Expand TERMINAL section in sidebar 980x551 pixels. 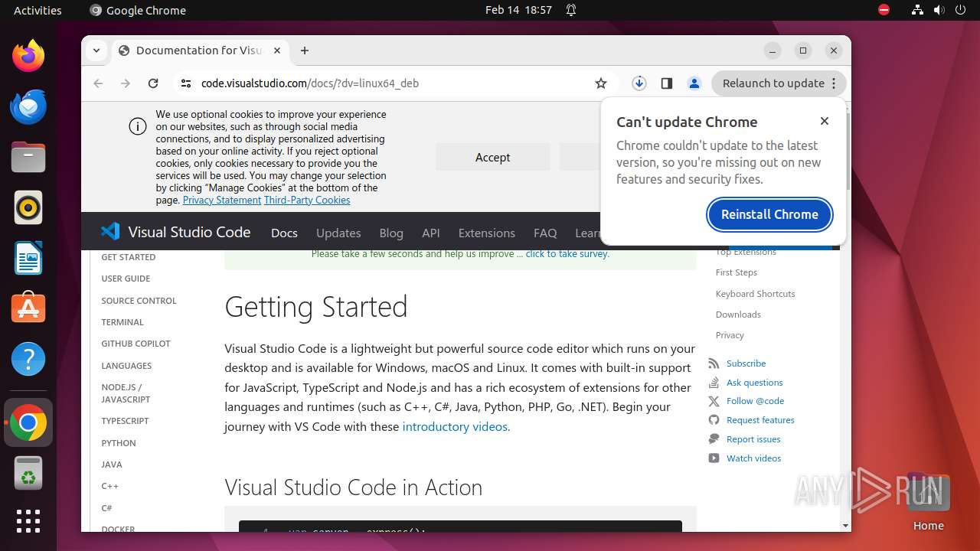[122, 322]
